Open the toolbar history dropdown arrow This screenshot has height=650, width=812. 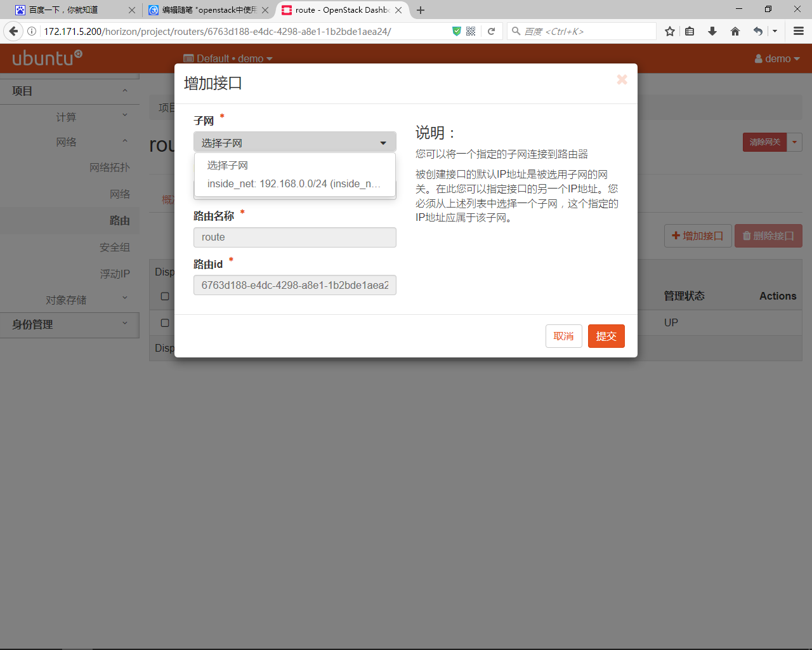click(x=775, y=31)
